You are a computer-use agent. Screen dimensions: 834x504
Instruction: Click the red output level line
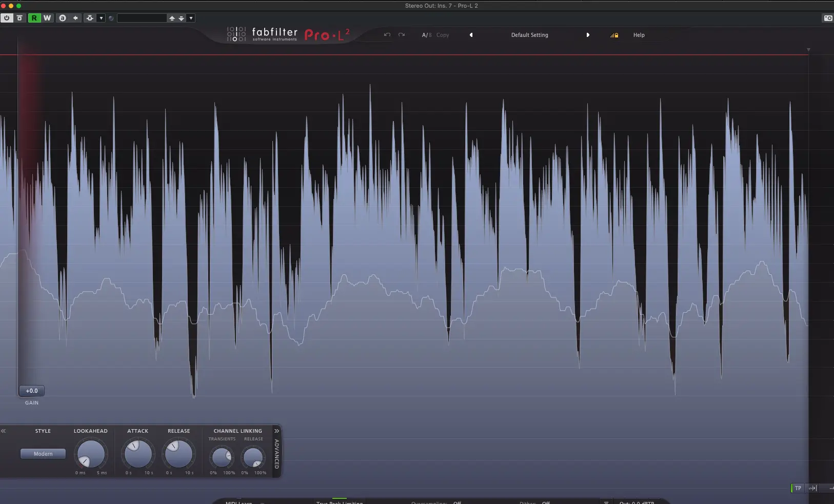coord(404,54)
